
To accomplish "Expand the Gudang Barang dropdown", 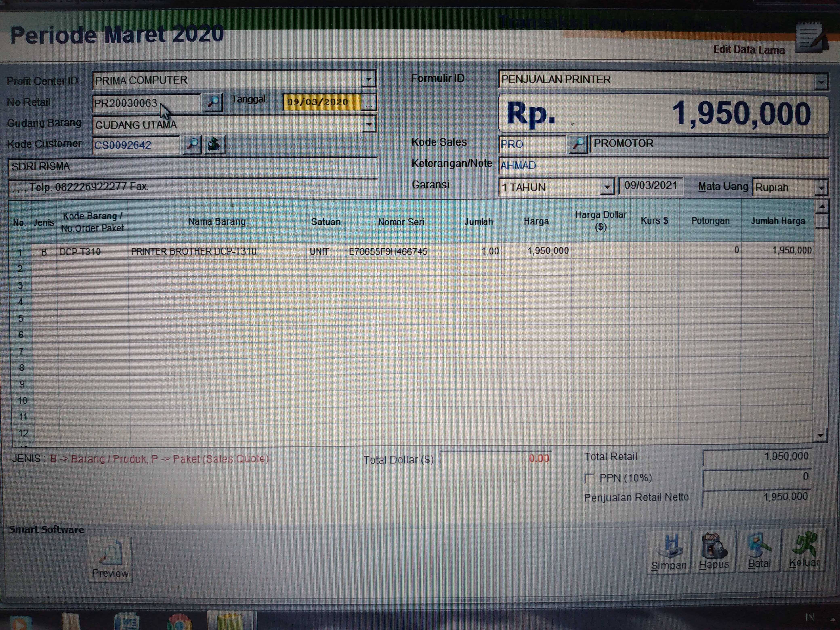I will coord(368,124).
